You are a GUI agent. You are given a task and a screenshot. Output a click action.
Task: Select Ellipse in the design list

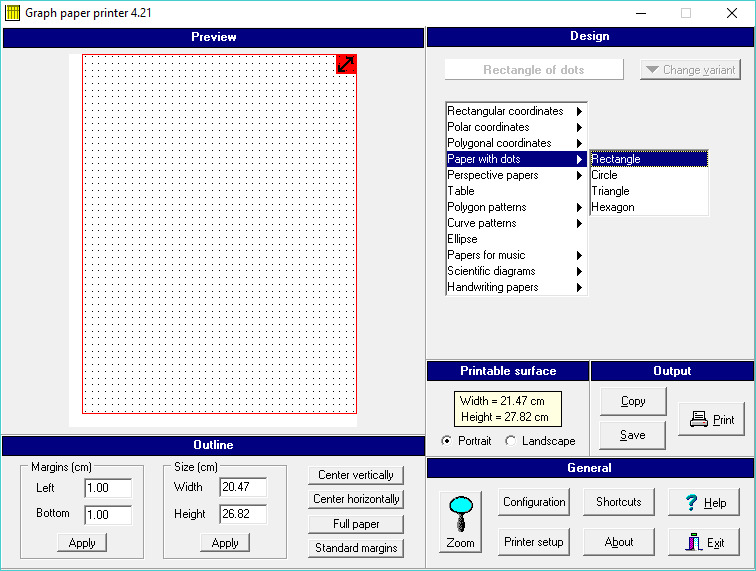(x=516, y=239)
